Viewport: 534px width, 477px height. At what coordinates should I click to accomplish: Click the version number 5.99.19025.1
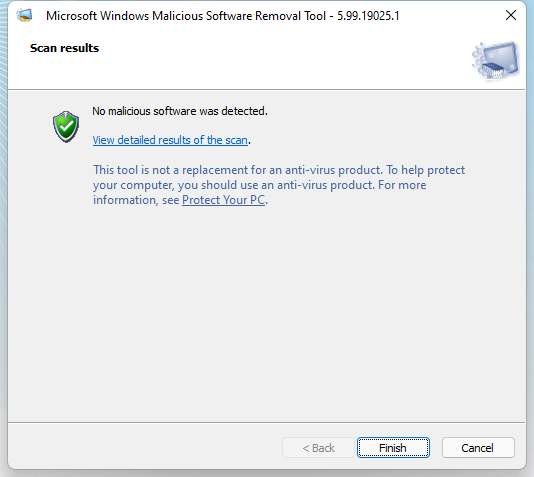coord(368,16)
